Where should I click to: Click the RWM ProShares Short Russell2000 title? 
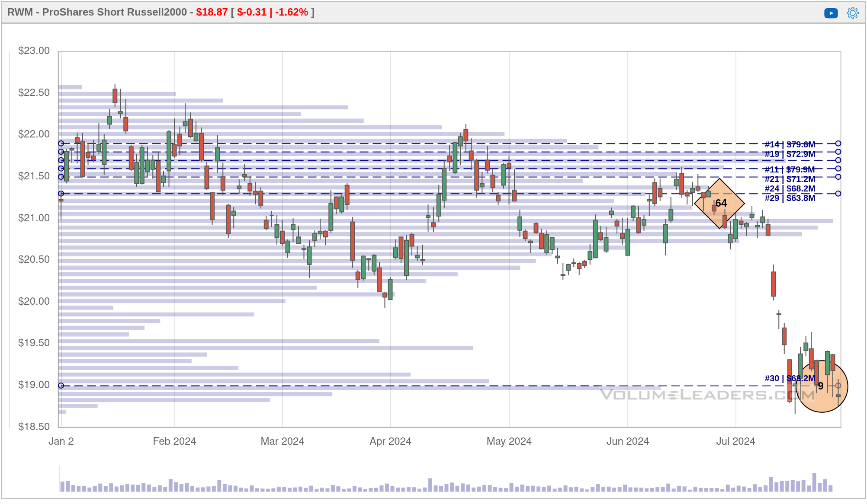(97, 12)
